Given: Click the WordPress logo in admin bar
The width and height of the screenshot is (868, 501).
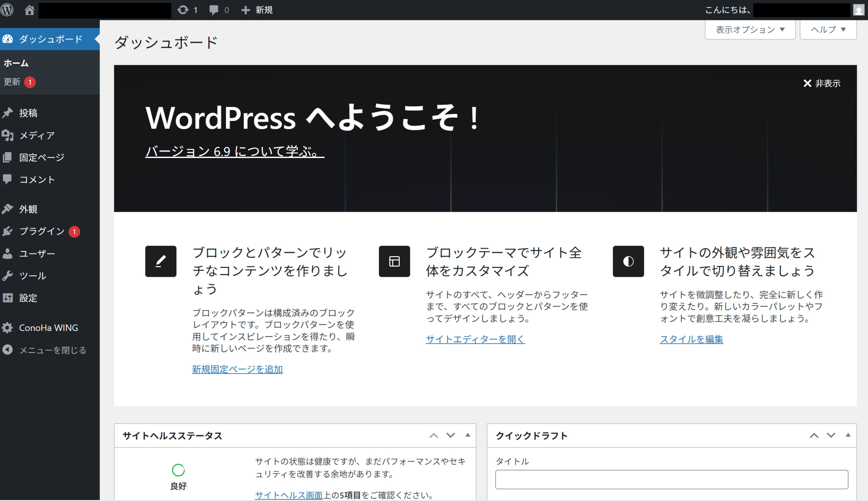Looking at the screenshot, I should click(7, 9).
